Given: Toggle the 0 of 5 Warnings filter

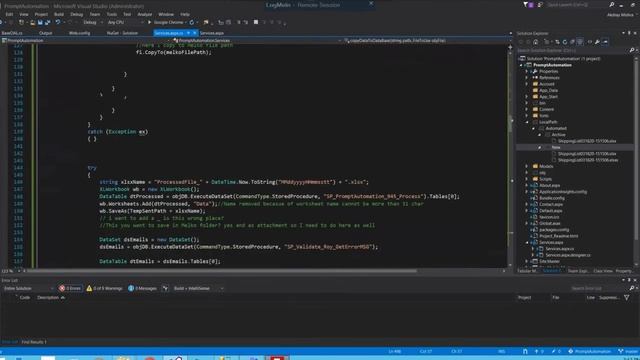Looking at the screenshot, I should click(104, 289).
